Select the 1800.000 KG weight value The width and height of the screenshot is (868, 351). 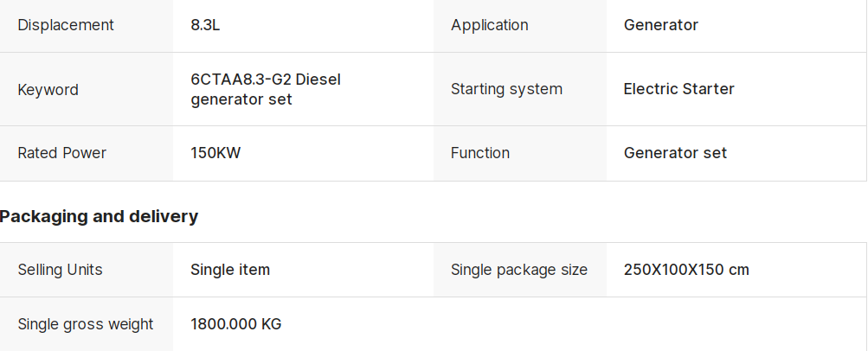(235, 324)
